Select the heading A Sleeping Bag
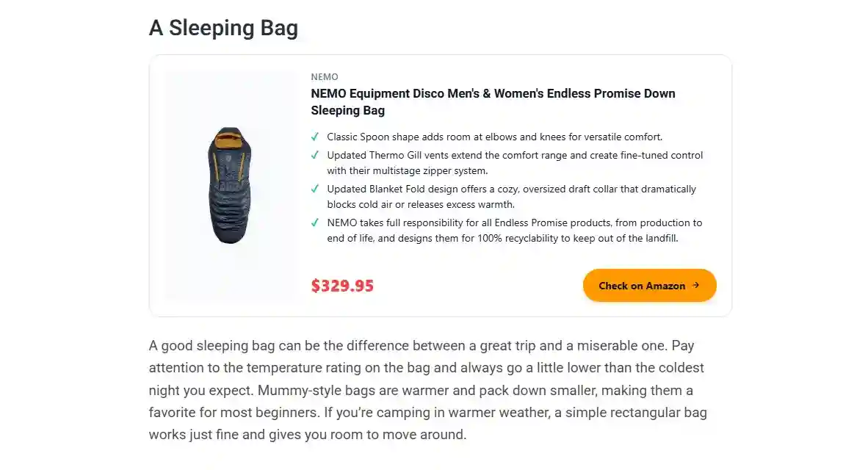Screen dimensions: 868x470 tap(223, 27)
